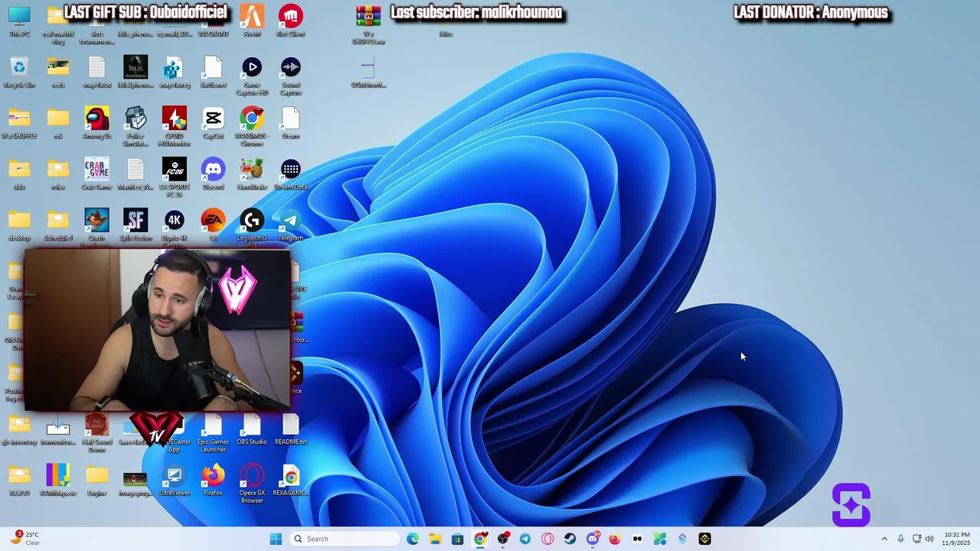Launch FiveM from the desktop
The image size is (980, 551).
coord(252,21)
